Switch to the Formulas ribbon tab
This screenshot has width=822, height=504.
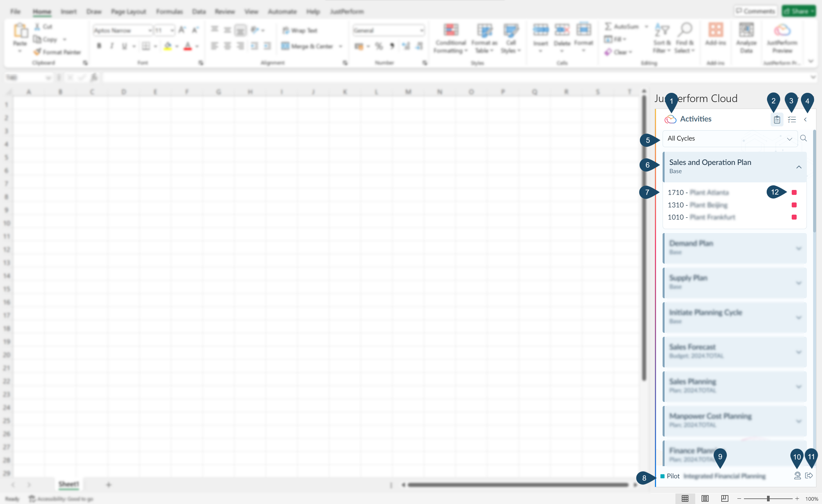170,11
